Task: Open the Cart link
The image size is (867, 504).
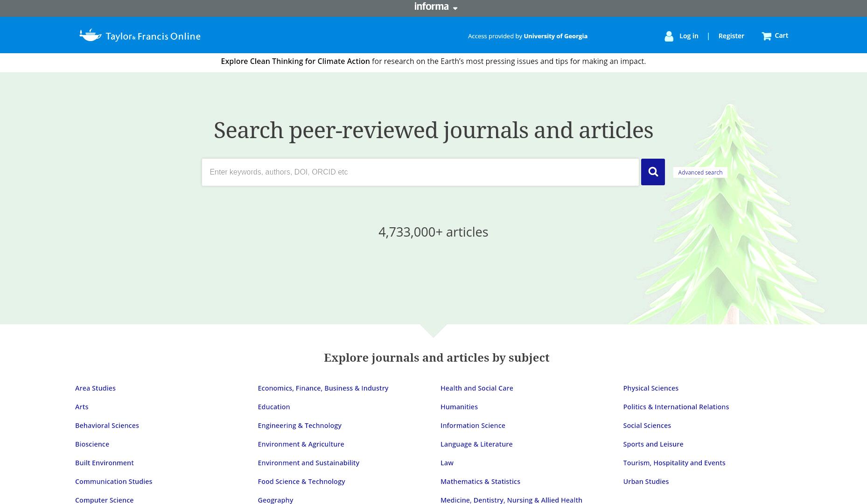Action: (x=781, y=35)
